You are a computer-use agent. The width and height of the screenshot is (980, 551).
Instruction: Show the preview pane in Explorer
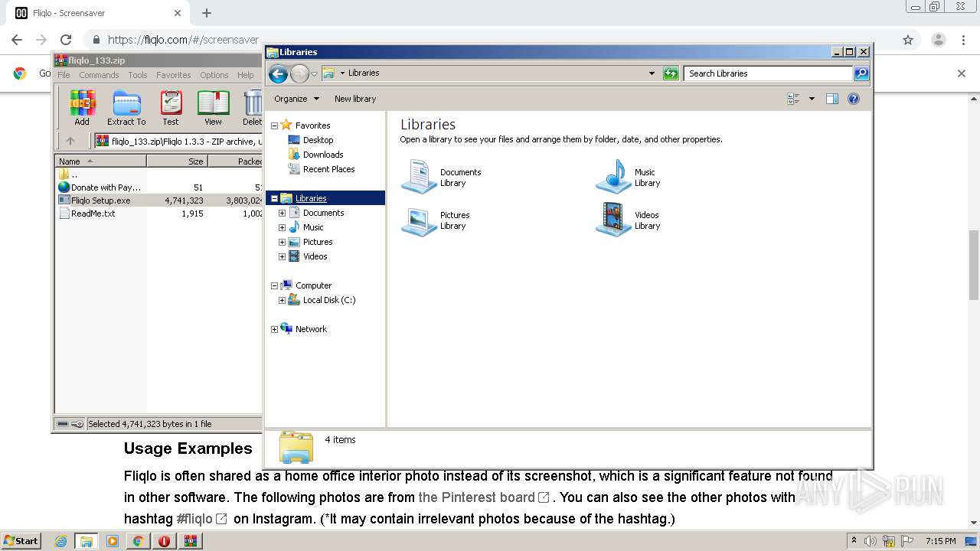click(x=832, y=99)
